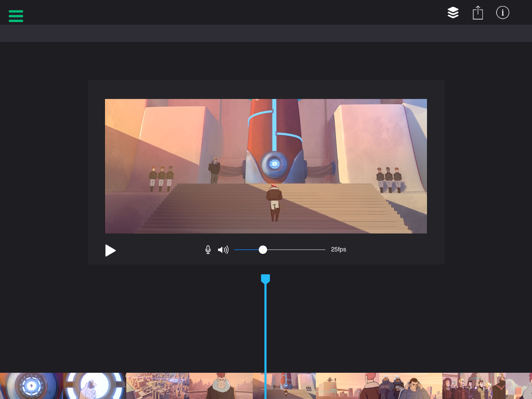
Task: Select the red-haired man frame thumbnail
Action: (x=221, y=386)
